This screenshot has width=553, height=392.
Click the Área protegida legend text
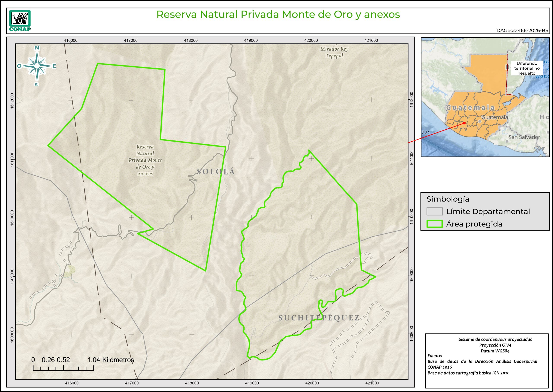click(474, 224)
